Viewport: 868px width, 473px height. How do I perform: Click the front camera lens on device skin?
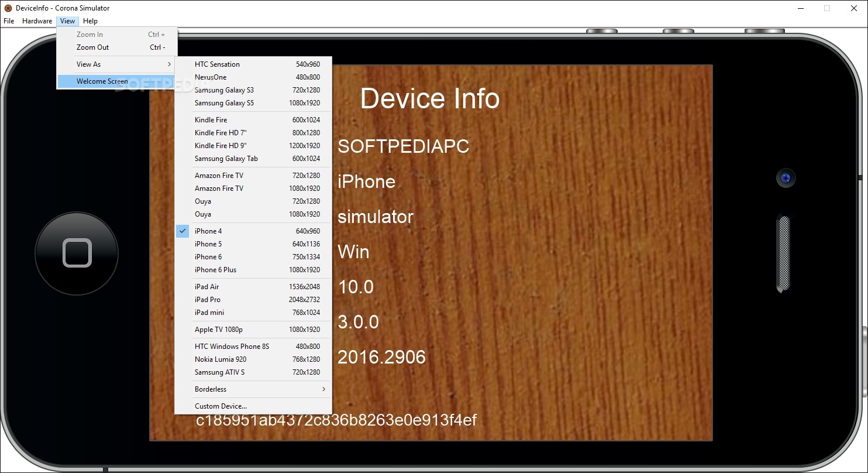pyautogui.click(x=786, y=178)
